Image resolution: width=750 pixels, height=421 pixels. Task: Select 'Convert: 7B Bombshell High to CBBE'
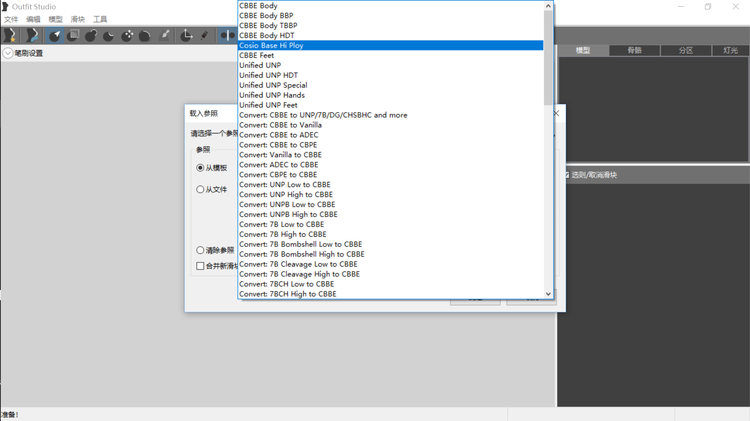(391, 254)
